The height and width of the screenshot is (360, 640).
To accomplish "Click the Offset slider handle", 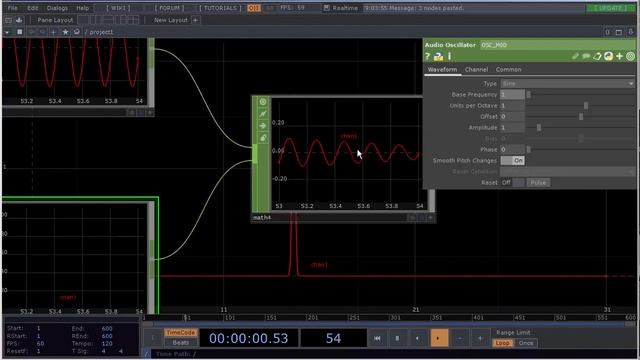I will tap(581, 116).
